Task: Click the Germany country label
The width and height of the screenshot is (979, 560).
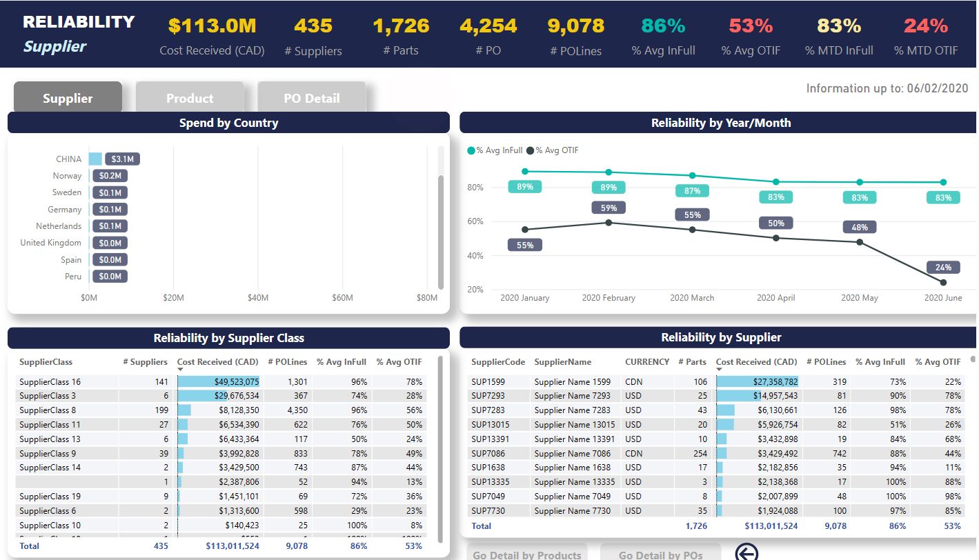Action: pos(65,209)
